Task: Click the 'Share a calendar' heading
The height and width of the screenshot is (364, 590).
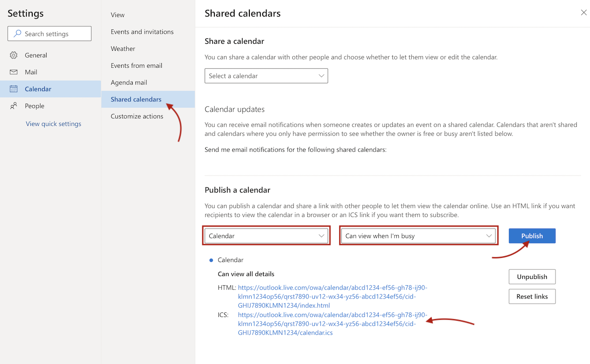Action: click(x=235, y=41)
